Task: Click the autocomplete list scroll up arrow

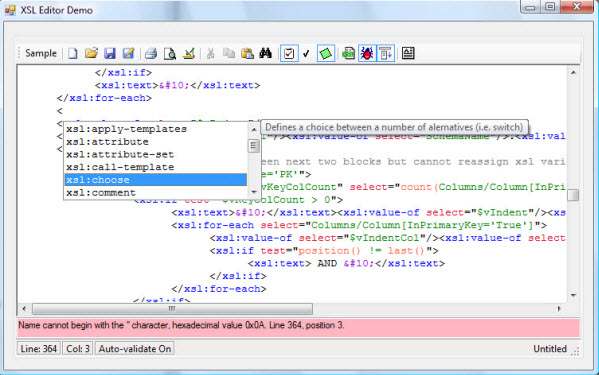Action: point(253,130)
